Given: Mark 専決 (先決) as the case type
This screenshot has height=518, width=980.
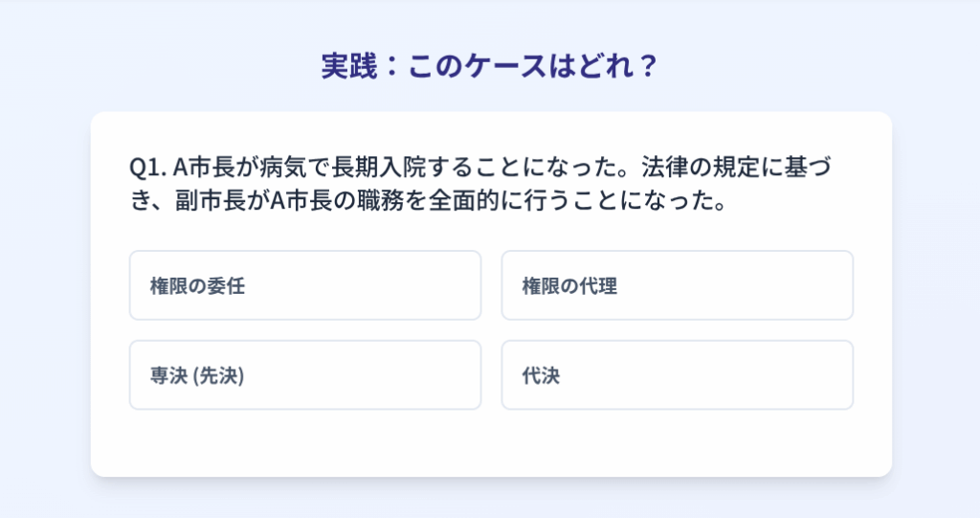Looking at the screenshot, I should (x=304, y=375).
